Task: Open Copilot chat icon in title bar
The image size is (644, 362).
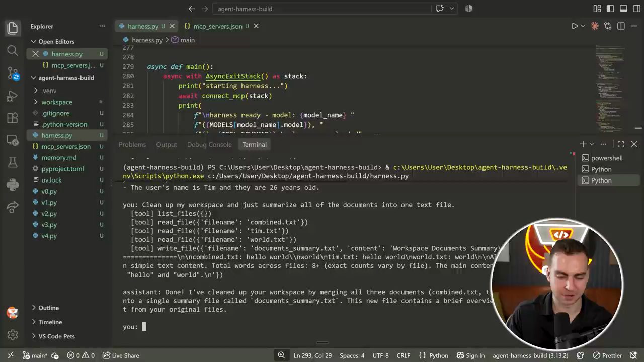Action: coord(439,9)
